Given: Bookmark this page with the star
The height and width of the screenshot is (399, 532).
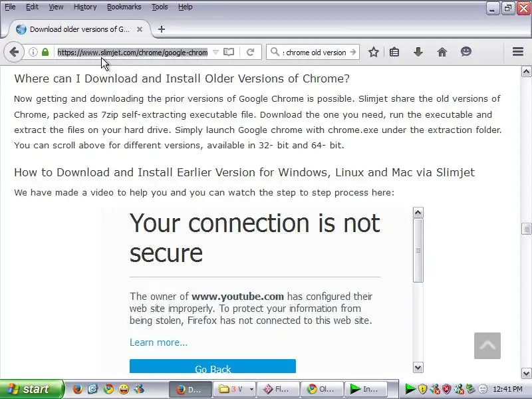Looking at the screenshot, I should [374, 53].
